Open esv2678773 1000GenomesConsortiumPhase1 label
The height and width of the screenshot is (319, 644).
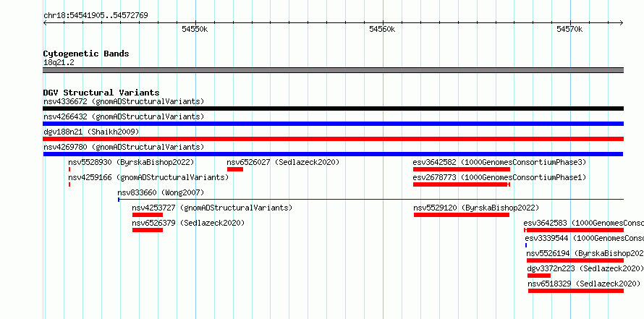point(499,177)
